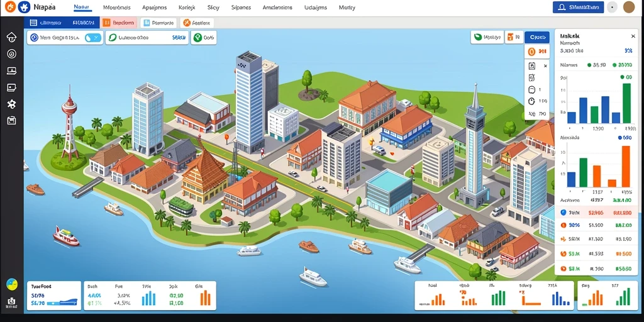Click the blue button above map tool list

coord(537,37)
